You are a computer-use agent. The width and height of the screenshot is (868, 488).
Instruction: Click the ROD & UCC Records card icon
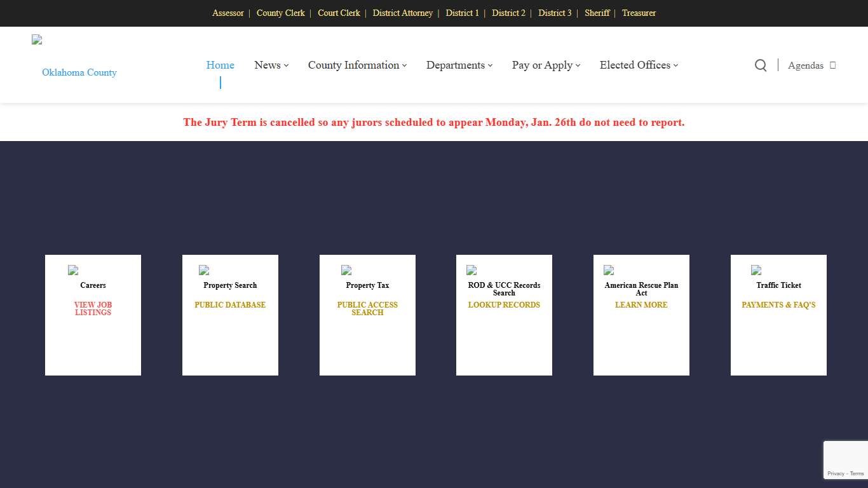click(x=471, y=270)
